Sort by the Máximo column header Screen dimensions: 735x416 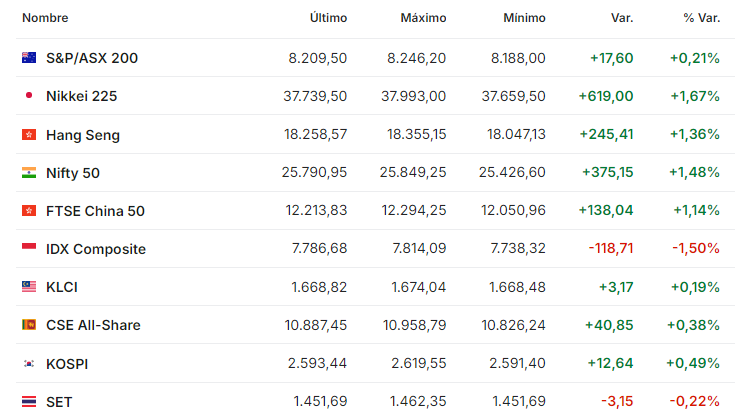[x=423, y=18]
